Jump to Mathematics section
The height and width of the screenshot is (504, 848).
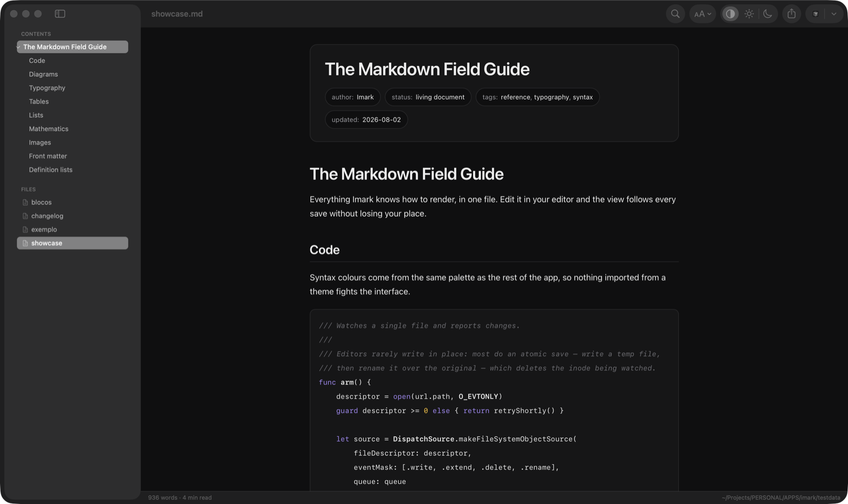click(49, 129)
